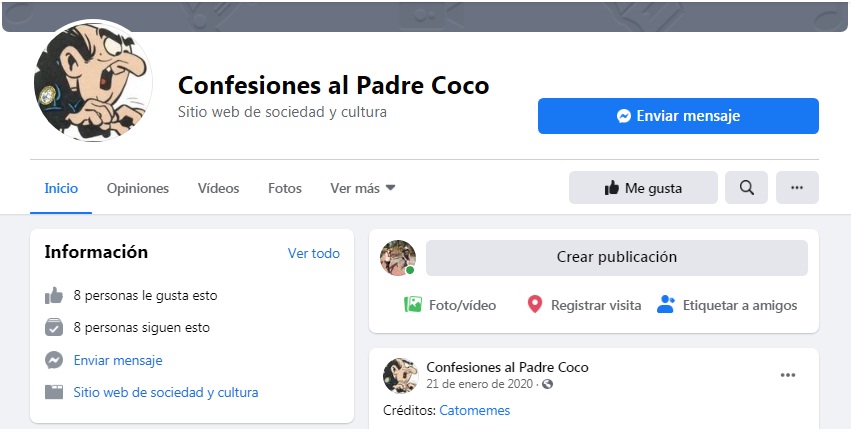Switch to the Opiniones tab
Image resolution: width=851 pixels, height=429 pixels.
(x=137, y=188)
